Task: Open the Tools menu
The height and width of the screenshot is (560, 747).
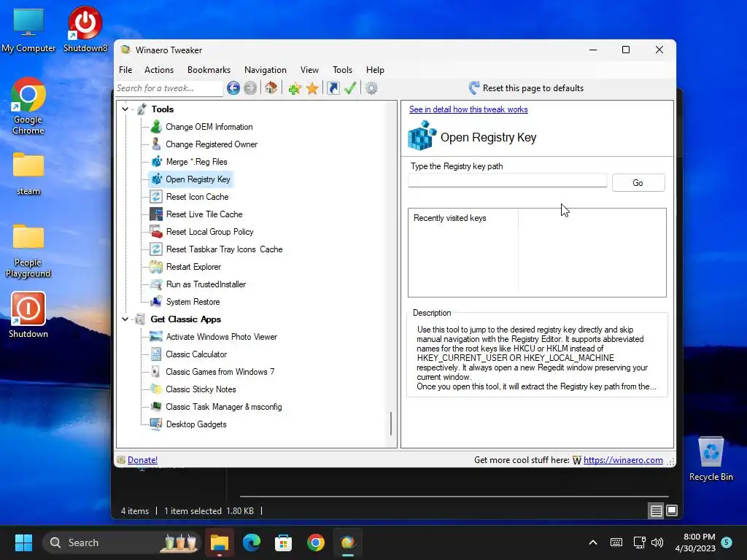Action: pyautogui.click(x=343, y=70)
